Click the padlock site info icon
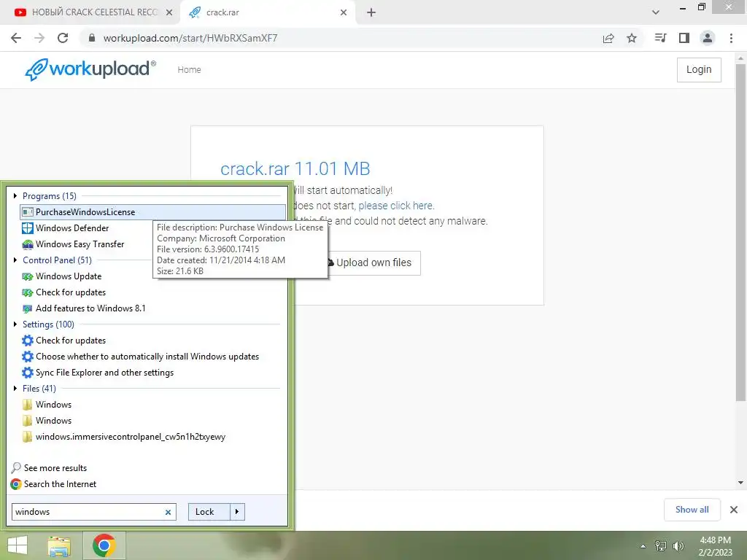 (x=92, y=38)
